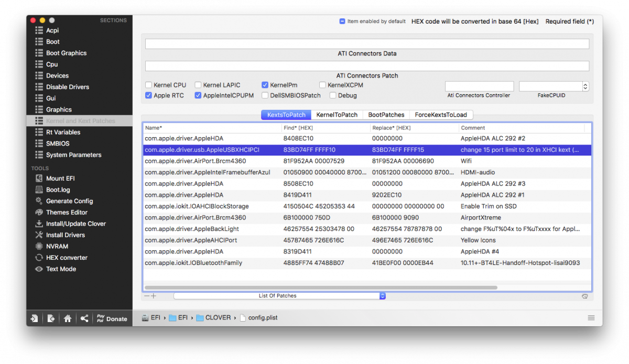
Task: Switch to the KernelToPatch tab
Action: 337,115
